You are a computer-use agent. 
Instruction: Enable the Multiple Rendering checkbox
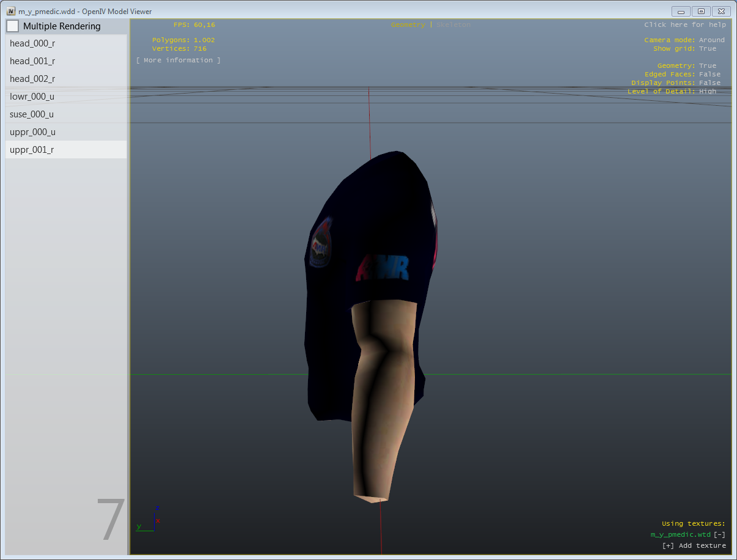[13, 26]
